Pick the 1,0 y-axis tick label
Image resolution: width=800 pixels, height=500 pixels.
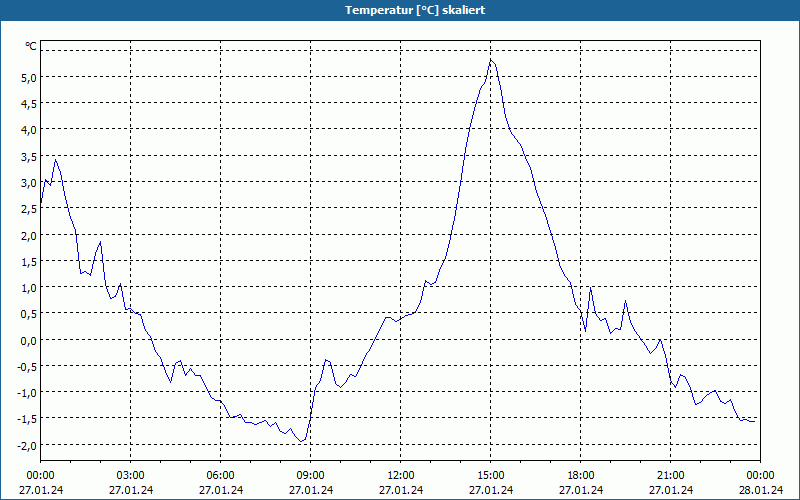pos(29,288)
